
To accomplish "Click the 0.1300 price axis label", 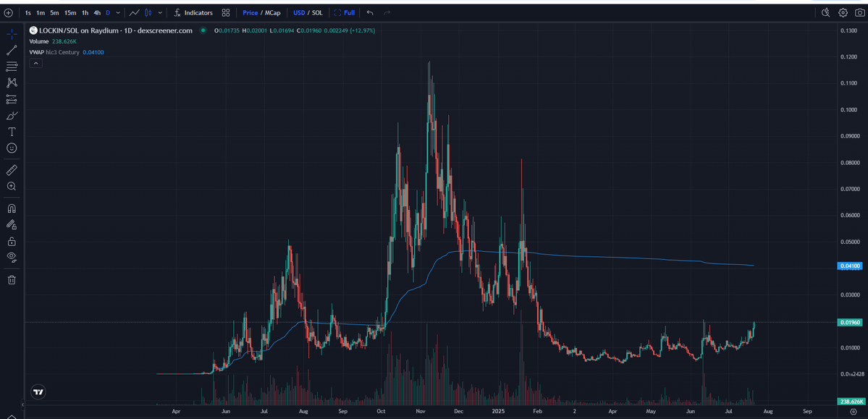I will click(x=849, y=30).
